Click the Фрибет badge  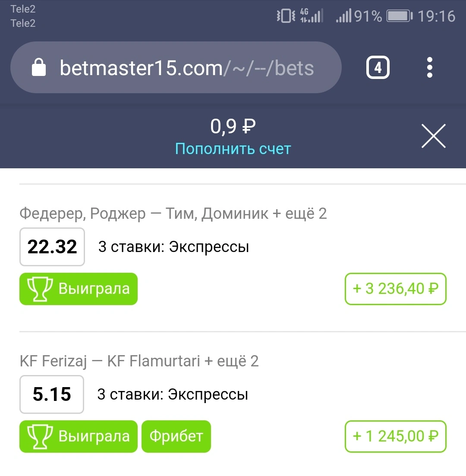(x=176, y=436)
